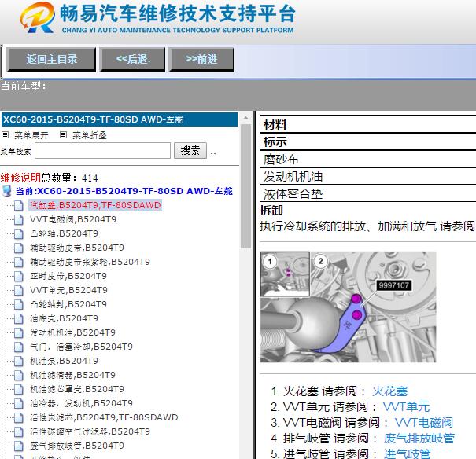
Task: Open tree item VVT电磁阀,B5204T9
Action: (x=73, y=219)
